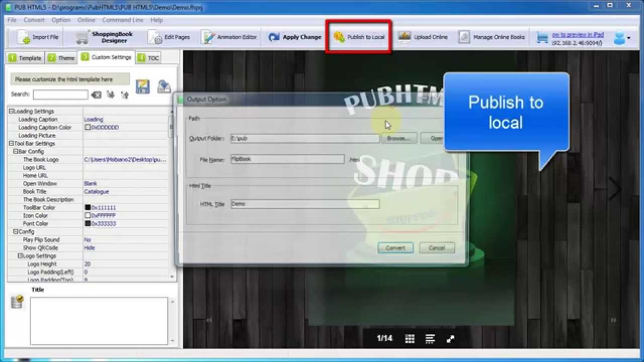Collapse the Bar Config group
This screenshot has width=644, height=362.
16,151
